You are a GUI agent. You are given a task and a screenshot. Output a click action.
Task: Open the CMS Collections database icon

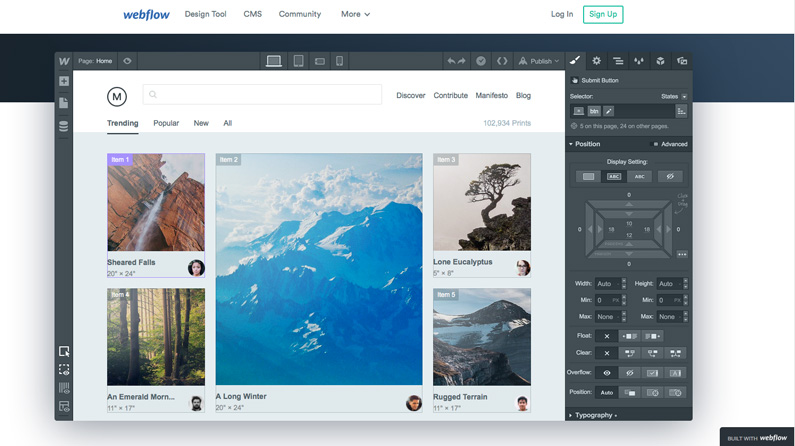point(64,126)
